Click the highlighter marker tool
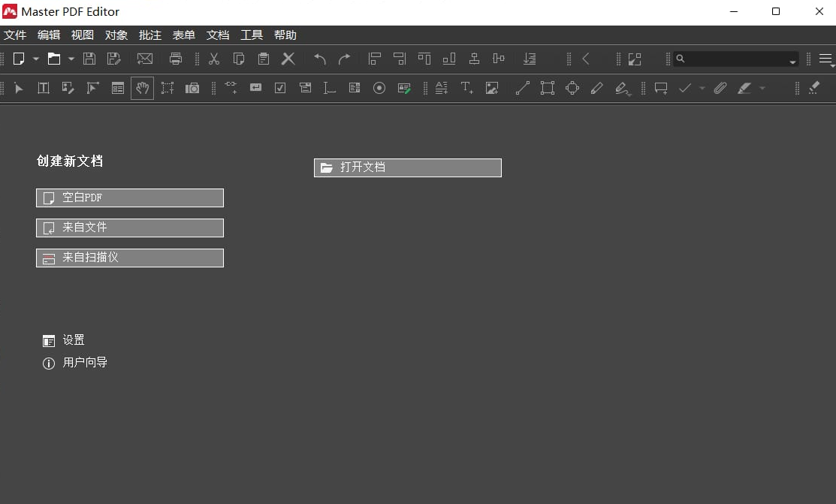 (744, 88)
